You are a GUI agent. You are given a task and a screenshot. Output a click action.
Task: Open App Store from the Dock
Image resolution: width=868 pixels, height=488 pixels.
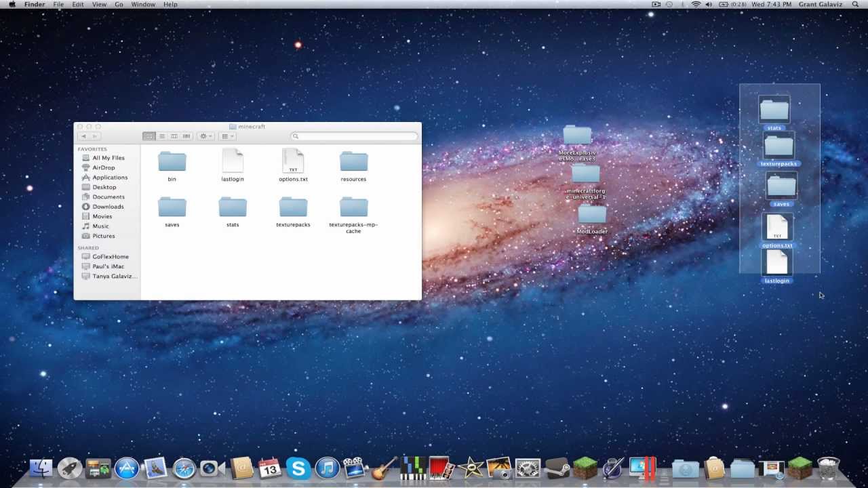coord(127,468)
